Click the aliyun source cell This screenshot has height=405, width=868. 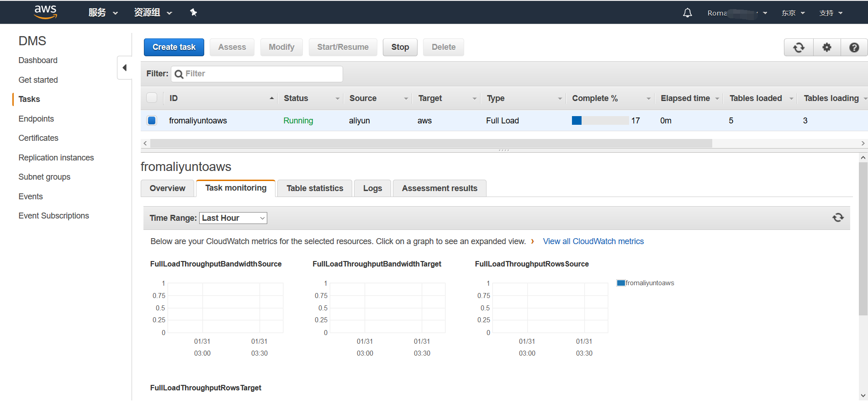pyautogui.click(x=359, y=121)
